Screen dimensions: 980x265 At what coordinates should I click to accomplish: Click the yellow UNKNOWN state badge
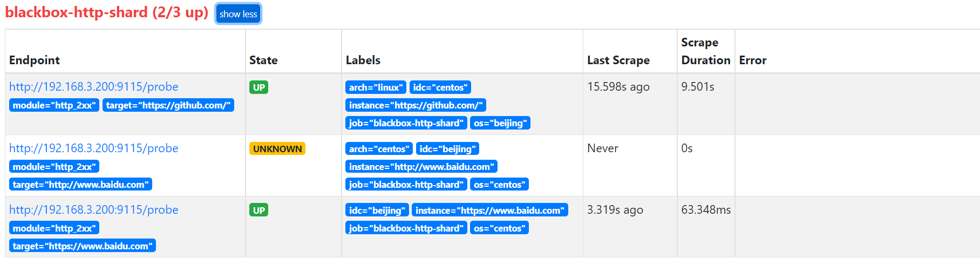pyautogui.click(x=277, y=149)
